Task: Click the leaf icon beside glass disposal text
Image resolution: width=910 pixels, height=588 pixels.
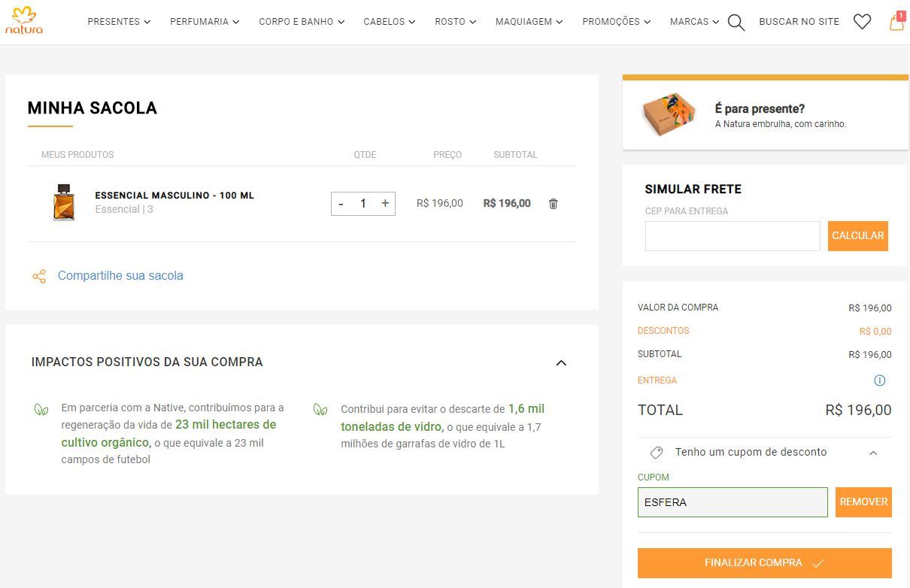Action: [x=320, y=410]
